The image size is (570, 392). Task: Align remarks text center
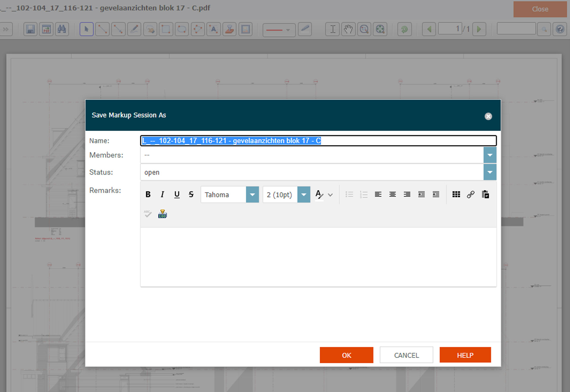tap(392, 195)
